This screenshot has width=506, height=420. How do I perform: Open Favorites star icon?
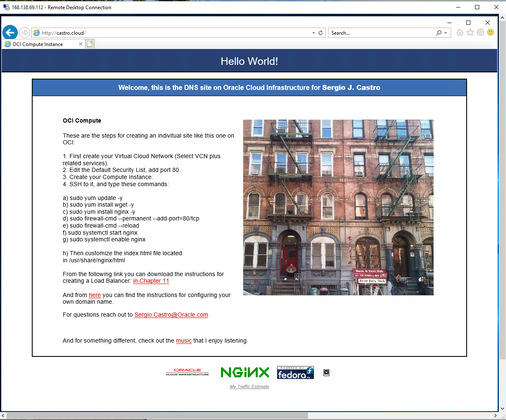pos(470,33)
